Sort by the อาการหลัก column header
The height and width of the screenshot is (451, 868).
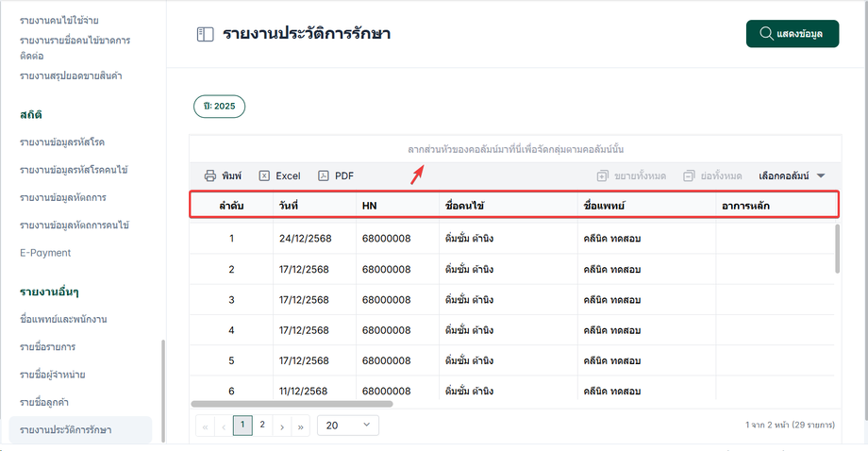coord(776,206)
